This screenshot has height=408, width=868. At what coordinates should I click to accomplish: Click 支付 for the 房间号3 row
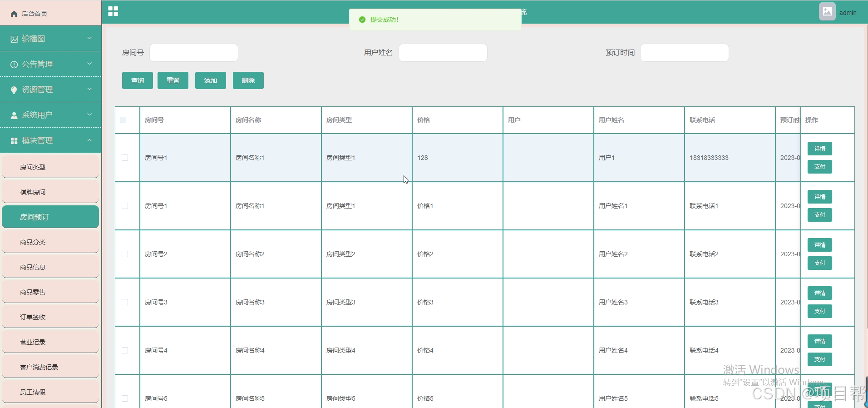(x=820, y=311)
